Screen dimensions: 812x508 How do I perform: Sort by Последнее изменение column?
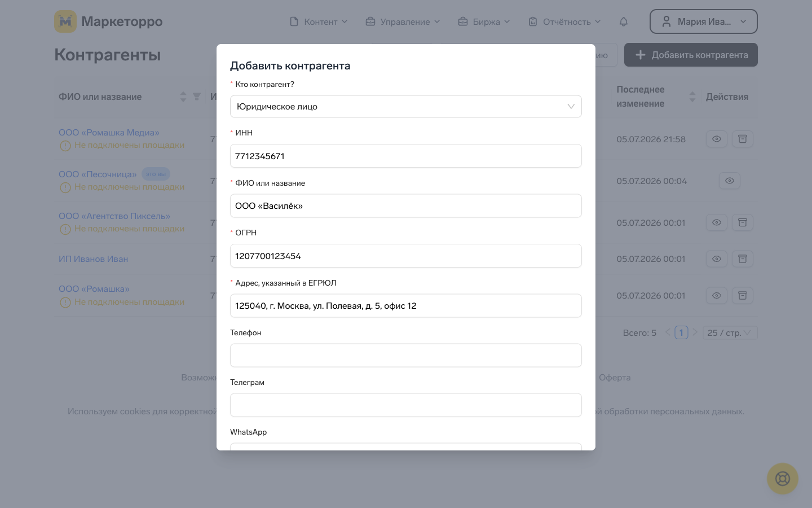pos(692,97)
